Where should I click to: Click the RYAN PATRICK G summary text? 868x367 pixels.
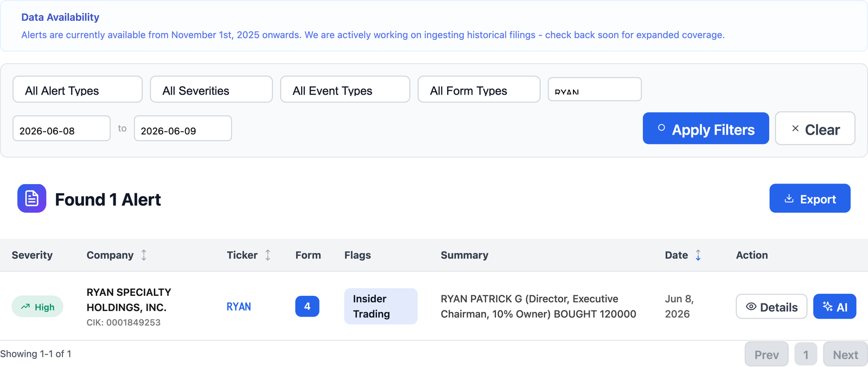pyautogui.click(x=538, y=306)
